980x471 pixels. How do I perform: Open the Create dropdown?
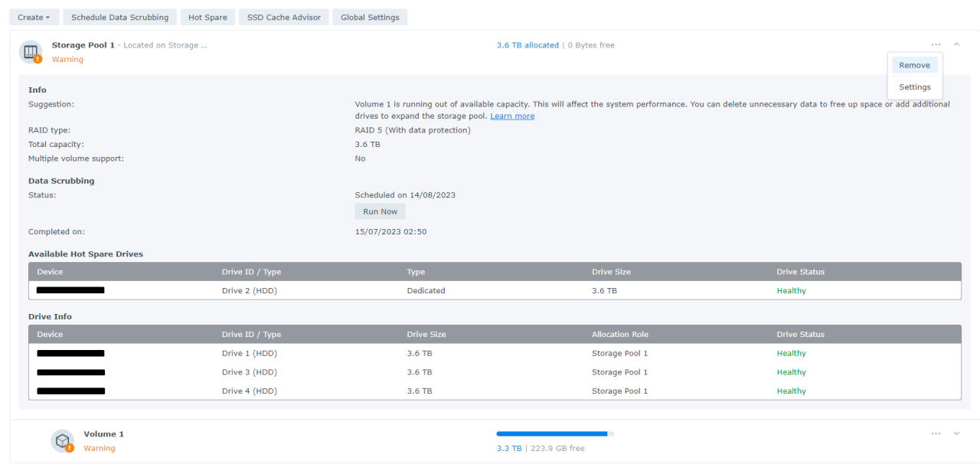pos(34,18)
